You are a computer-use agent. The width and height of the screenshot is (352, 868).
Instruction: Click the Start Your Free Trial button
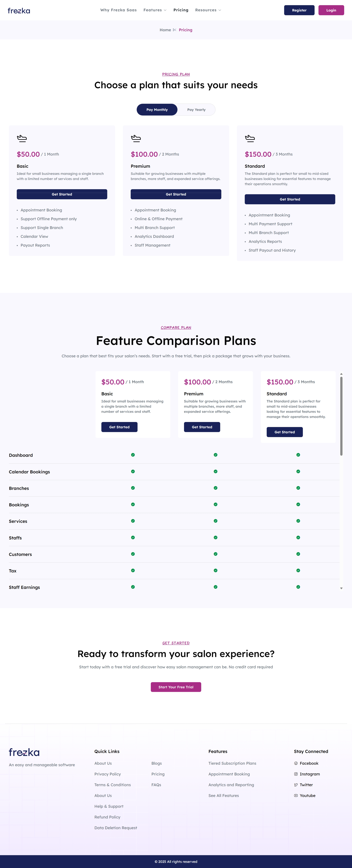coord(176,687)
